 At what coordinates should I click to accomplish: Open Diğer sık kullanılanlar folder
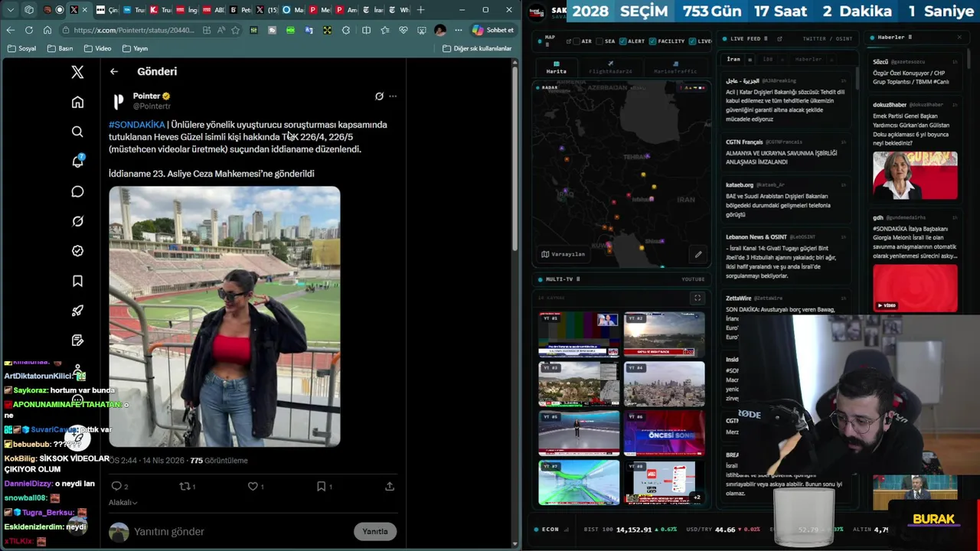coord(477,48)
